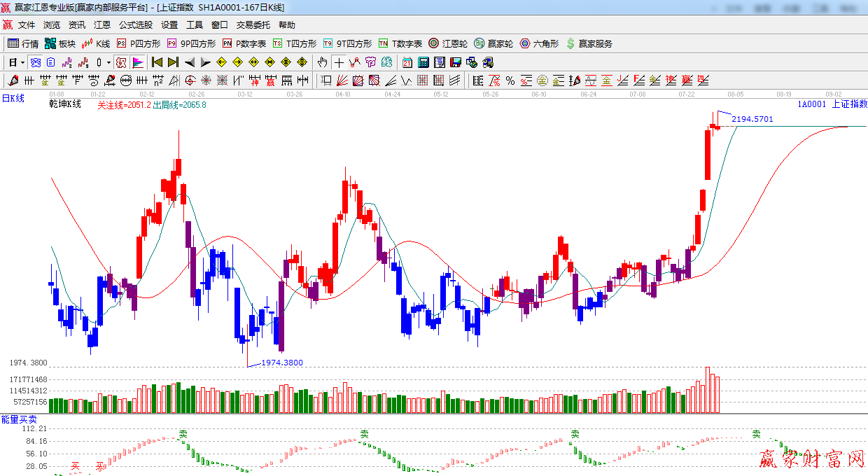Jump to first bar with skip-to-start arrow
Image resolution: width=868 pixels, height=476 pixels.
click(x=157, y=62)
